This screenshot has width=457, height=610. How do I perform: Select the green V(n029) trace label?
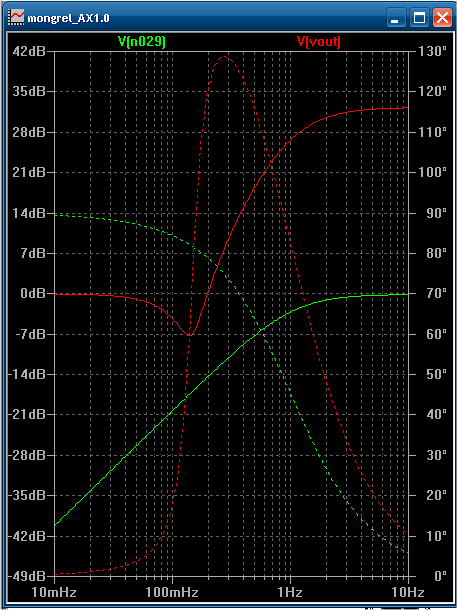tap(142, 42)
